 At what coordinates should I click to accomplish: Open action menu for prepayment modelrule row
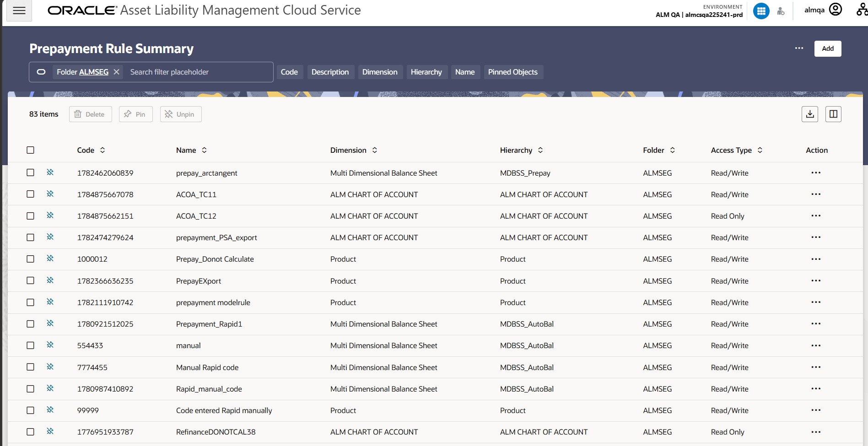click(816, 302)
